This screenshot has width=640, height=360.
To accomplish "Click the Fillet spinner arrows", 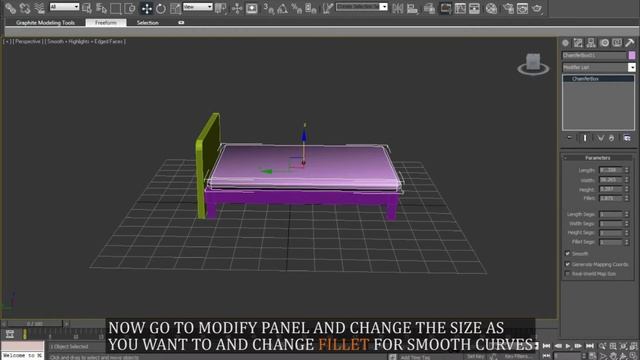I will pos(627,198).
